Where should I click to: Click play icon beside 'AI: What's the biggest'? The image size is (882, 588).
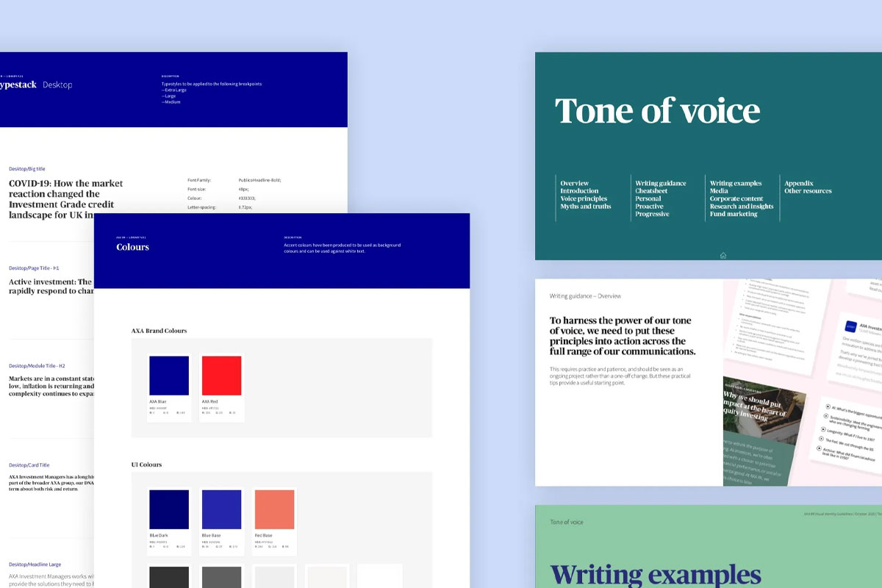tap(828, 406)
